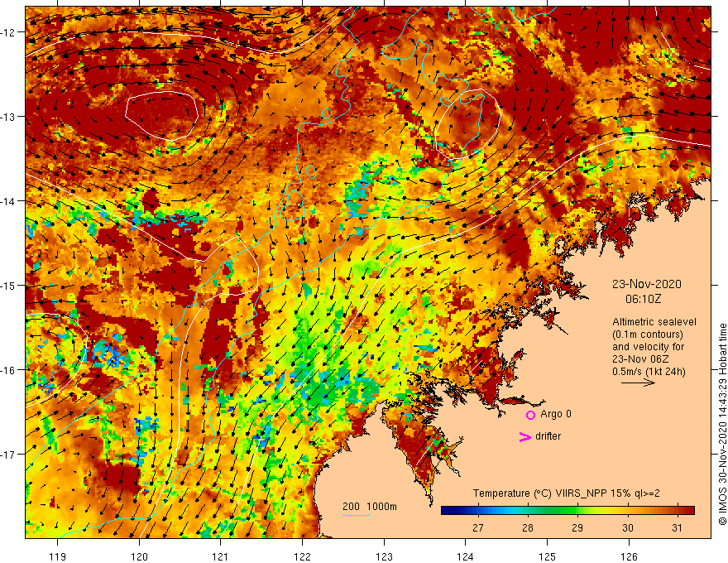Click the longitude axis label 126
Screen dimensions: 728x563
tap(629, 556)
